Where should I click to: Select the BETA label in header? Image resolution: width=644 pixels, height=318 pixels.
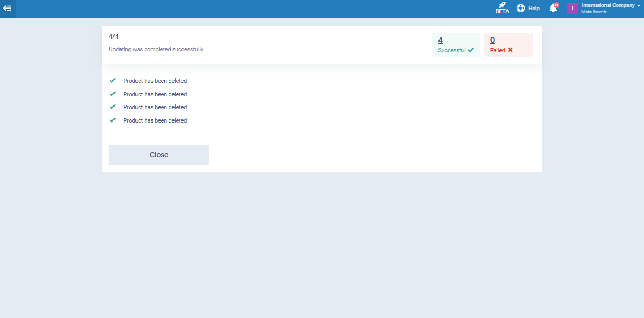502,12
